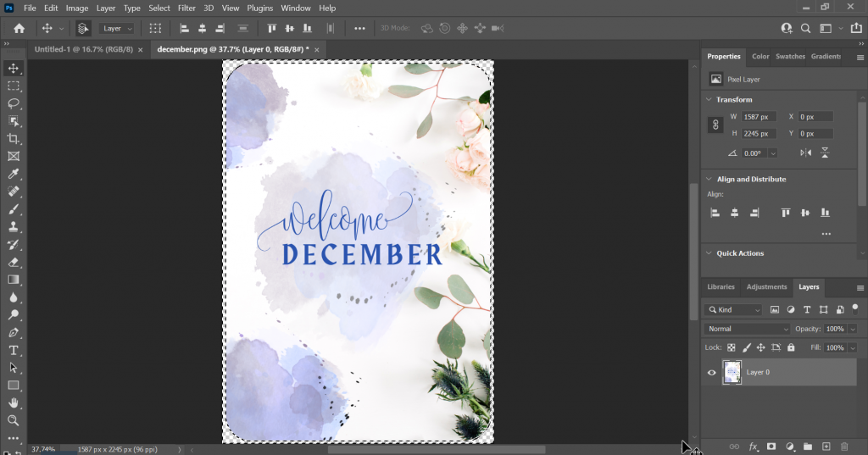Select the Dodge tool
This screenshot has height=455, width=868.
[x=14, y=315]
